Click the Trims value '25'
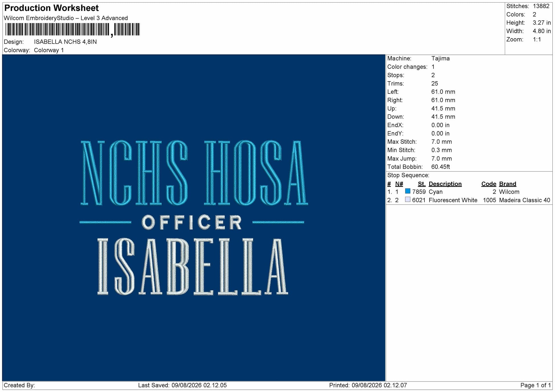Screen dimensions: 555x392 (435, 83)
